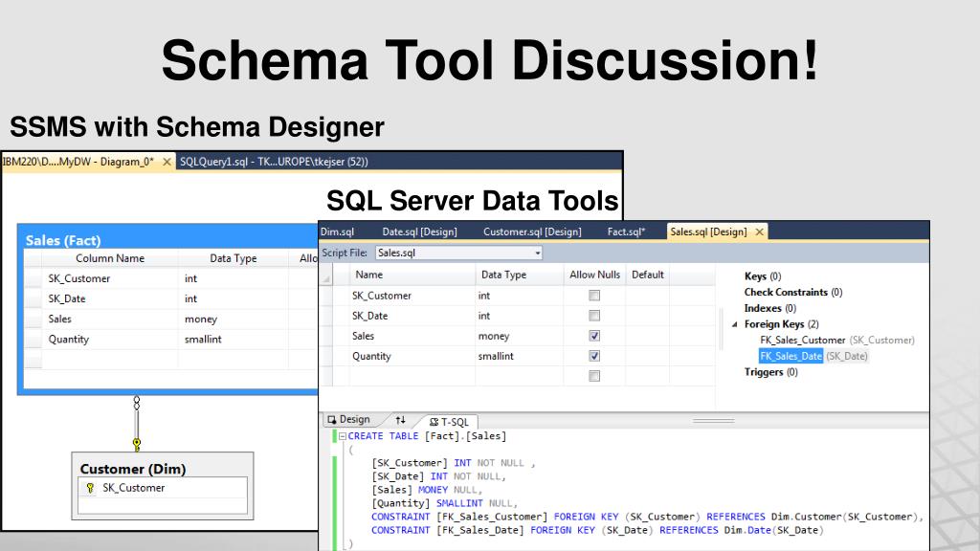Close the Sales.sql [Design] tab
This screenshot has width=980, height=551.
point(760,231)
